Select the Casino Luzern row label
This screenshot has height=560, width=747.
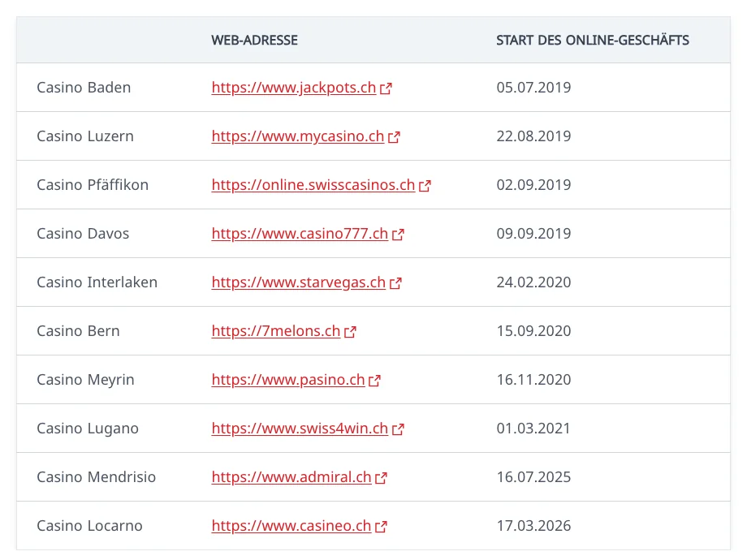(85, 136)
